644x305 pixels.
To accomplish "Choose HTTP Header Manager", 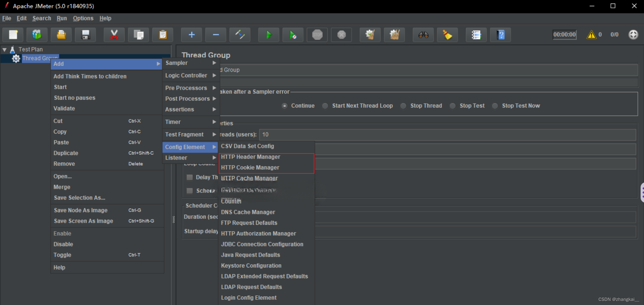I will click(x=267, y=157).
